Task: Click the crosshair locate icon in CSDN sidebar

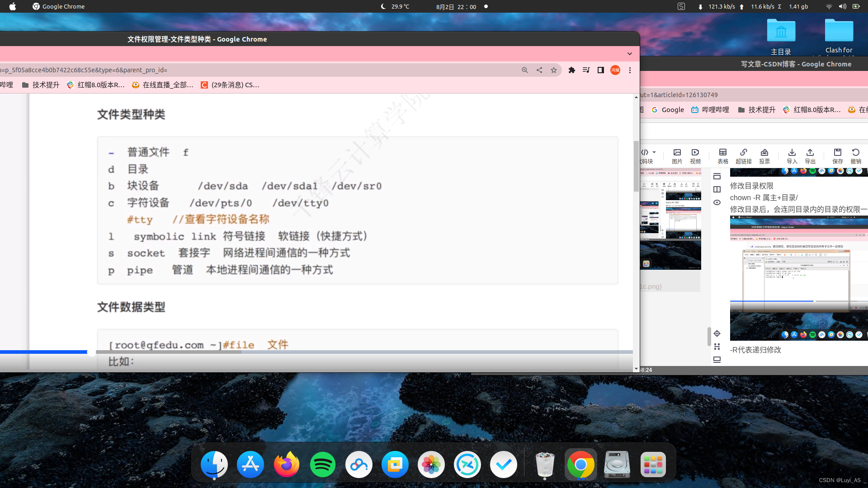Action: point(717,333)
